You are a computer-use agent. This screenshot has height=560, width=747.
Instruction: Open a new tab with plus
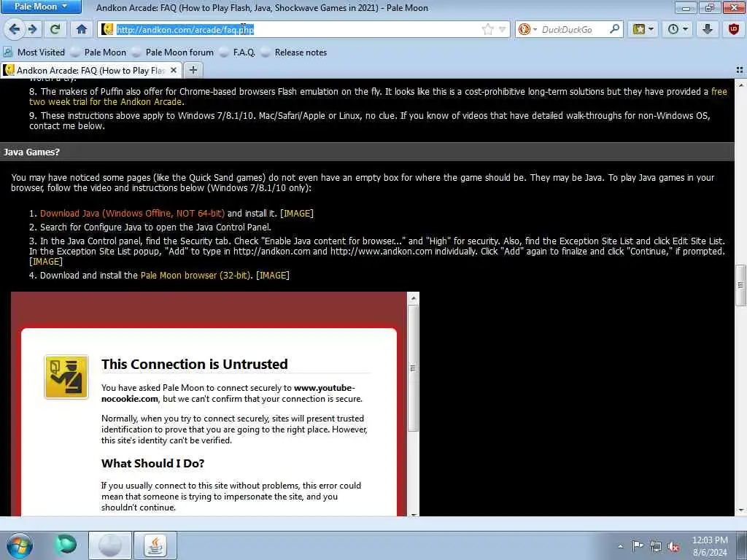pyautogui.click(x=193, y=71)
